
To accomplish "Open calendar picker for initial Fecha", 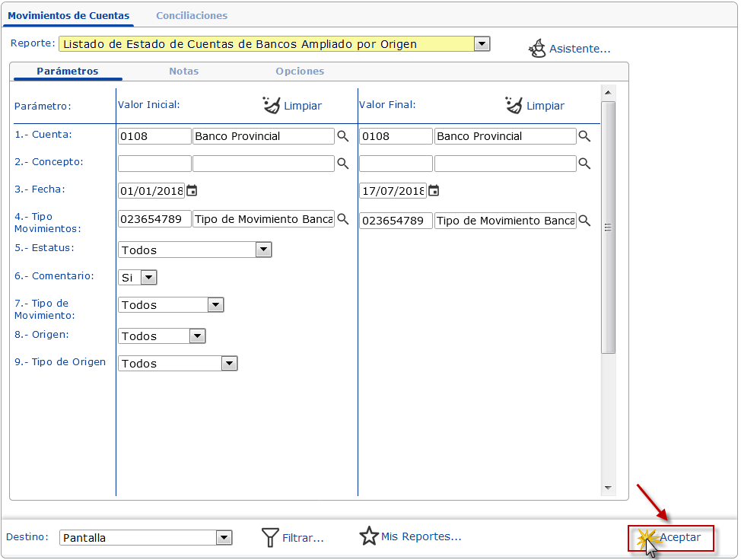I will (x=192, y=190).
